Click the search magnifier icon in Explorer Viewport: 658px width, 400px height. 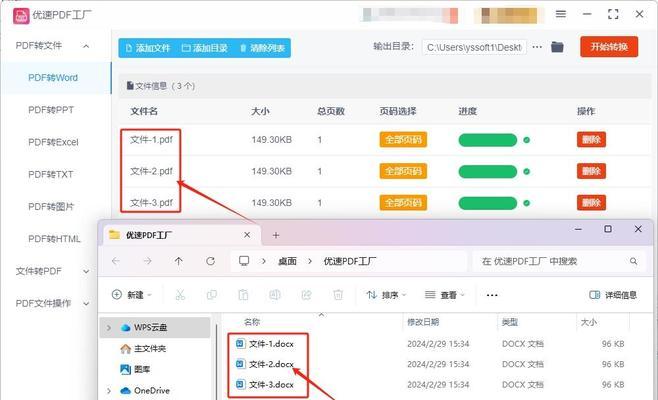pos(633,261)
